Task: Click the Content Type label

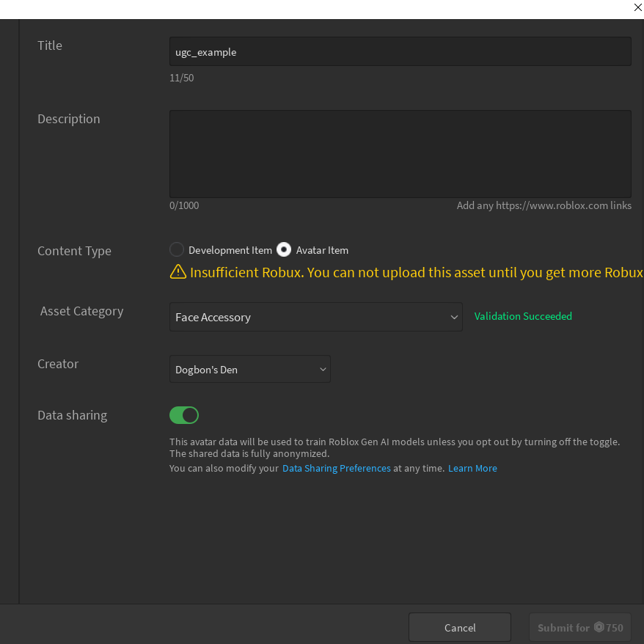Action: (74, 251)
